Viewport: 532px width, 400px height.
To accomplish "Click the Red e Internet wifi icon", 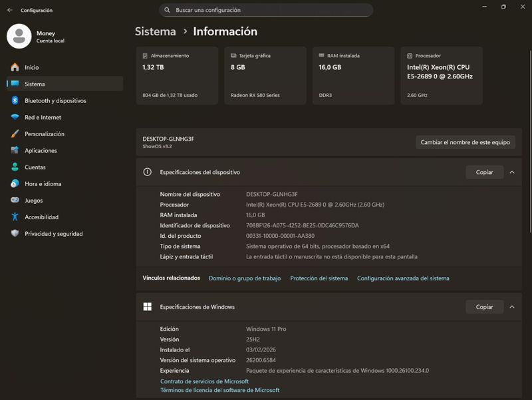I will pyautogui.click(x=15, y=117).
